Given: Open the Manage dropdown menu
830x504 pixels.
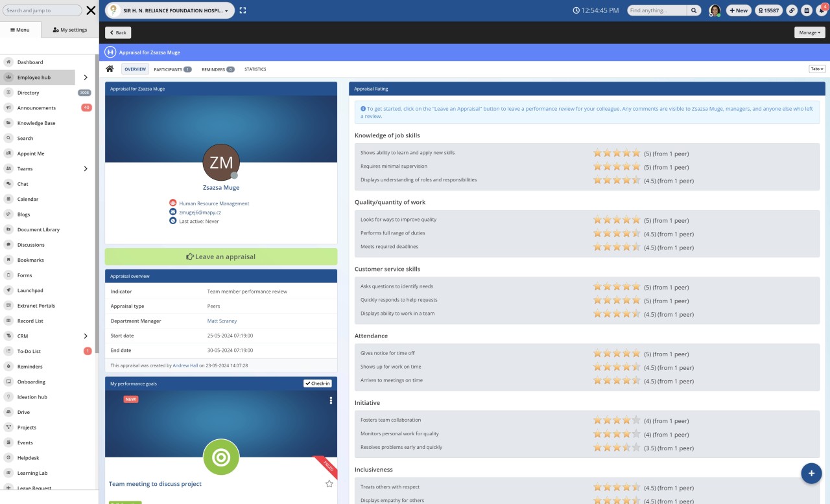Looking at the screenshot, I should 809,32.
